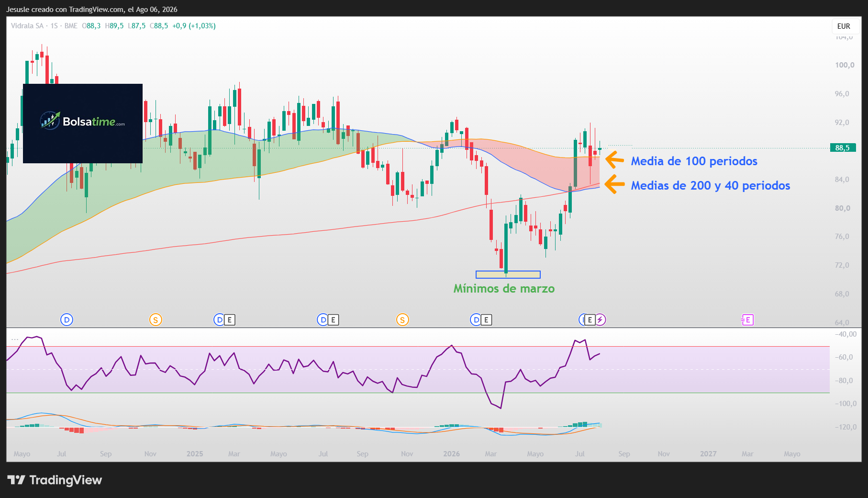Click the 2027 year label on time axis

(708, 454)
